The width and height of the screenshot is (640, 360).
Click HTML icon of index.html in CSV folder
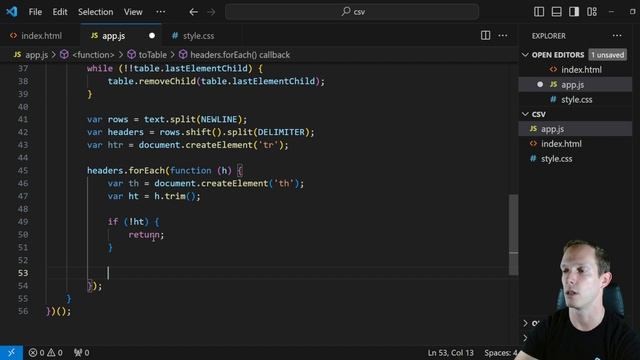(533, 144)
